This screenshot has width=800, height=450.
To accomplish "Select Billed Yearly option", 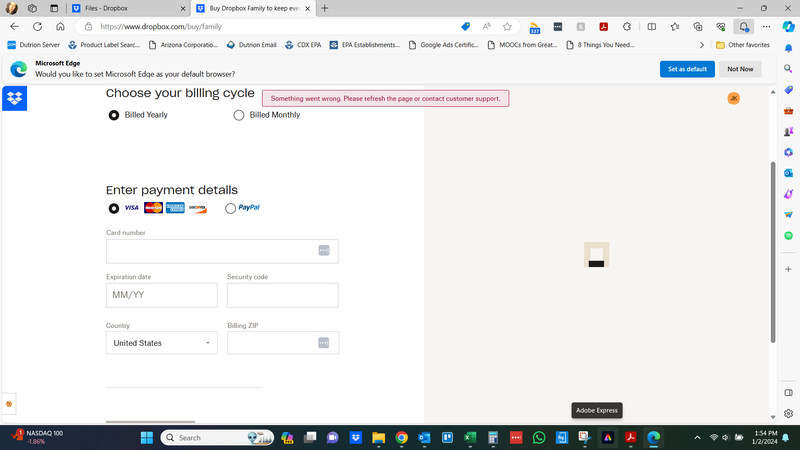I will 114,115.
